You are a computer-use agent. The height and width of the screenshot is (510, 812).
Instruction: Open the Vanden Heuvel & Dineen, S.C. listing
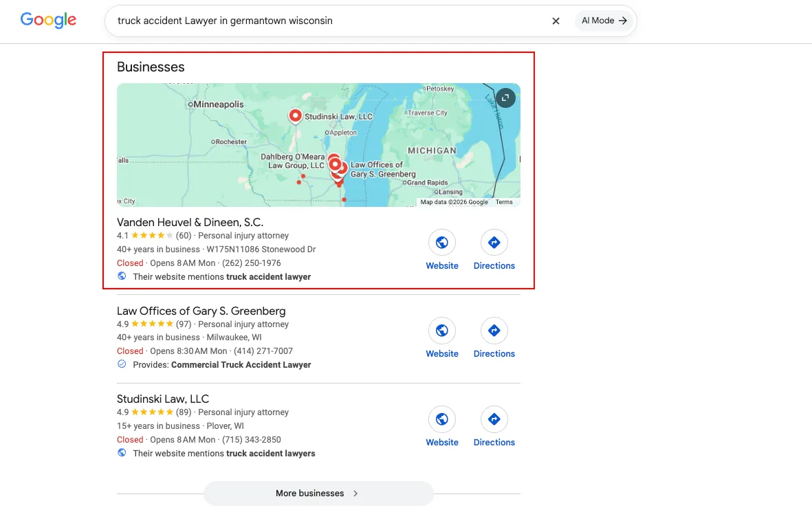pyautogui.click(x=190, y=222)
